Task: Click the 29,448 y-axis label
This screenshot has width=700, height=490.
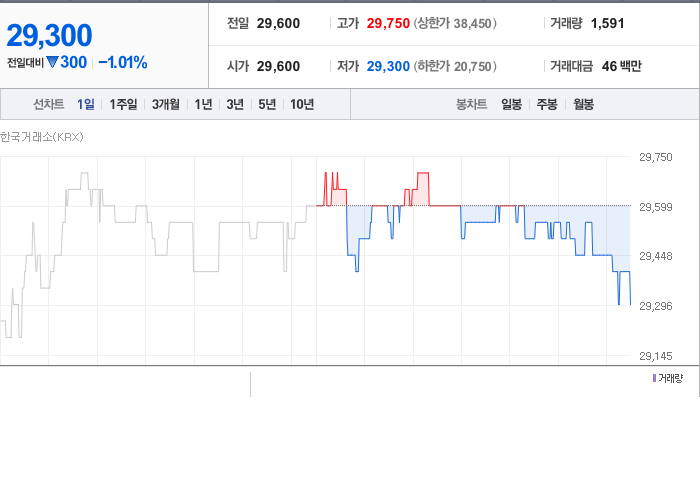Action: click(655, 256)
